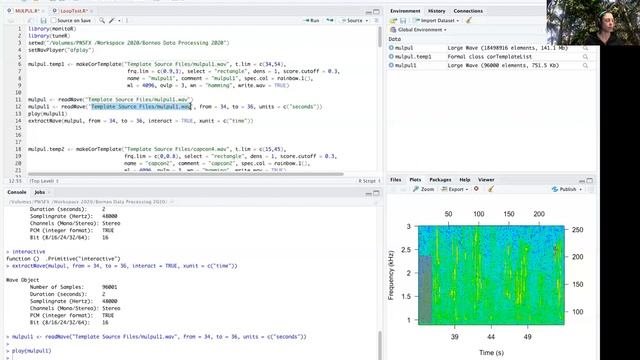Select the Console tab
Image resolution: width=640 pixels, height=360 pixels.
pyautogui.click(x=17, y=192)
